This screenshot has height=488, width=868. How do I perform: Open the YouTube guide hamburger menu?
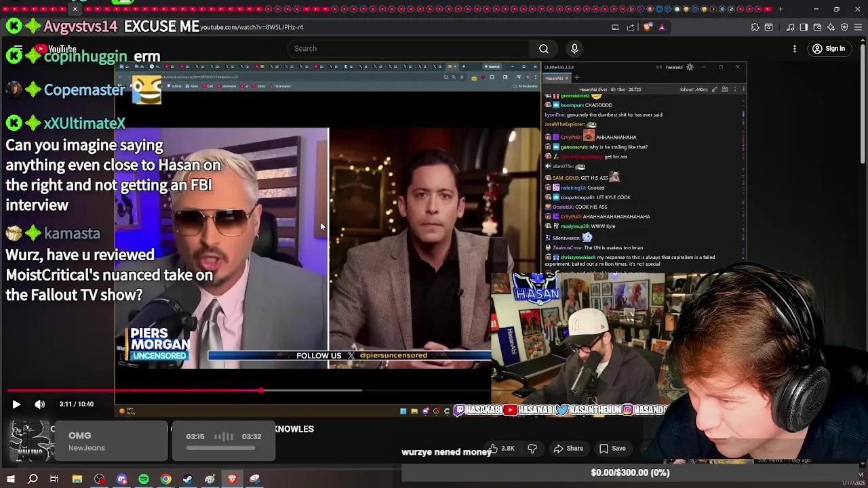pyautogui.click(x=18, y=49)
